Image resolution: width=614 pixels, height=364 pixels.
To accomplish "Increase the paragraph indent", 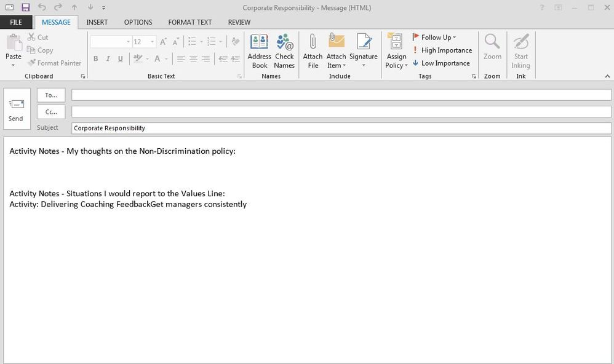I will pos(236,58).
